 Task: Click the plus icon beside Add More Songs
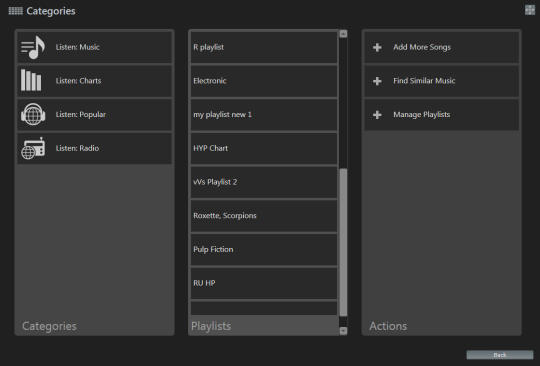pyautogui.click(x=377, y=47)
